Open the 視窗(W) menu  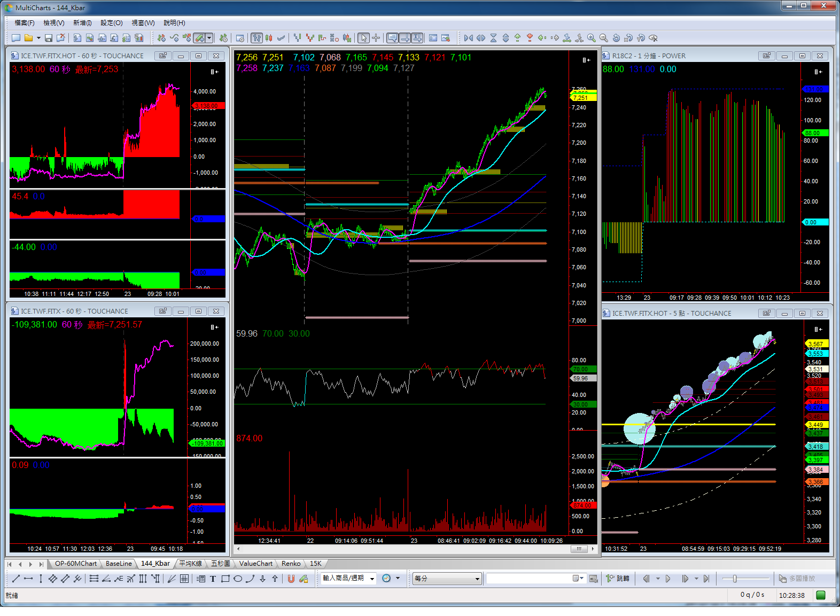tap(143, 23)
